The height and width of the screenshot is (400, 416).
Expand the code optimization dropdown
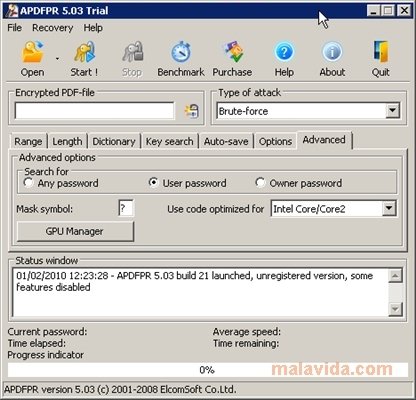389,209
